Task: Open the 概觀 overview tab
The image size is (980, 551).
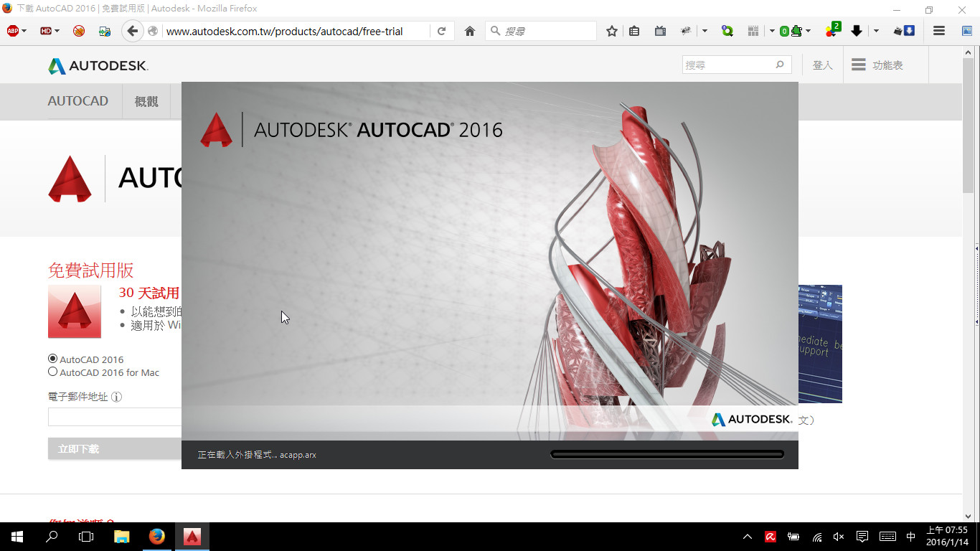Action: 146,102
